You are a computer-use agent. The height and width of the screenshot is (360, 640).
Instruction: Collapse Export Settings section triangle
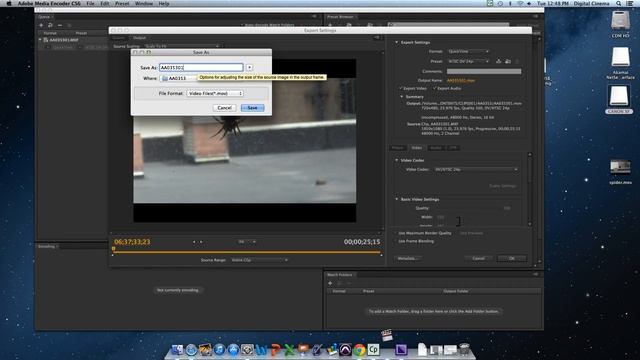(x=396, y=42)
